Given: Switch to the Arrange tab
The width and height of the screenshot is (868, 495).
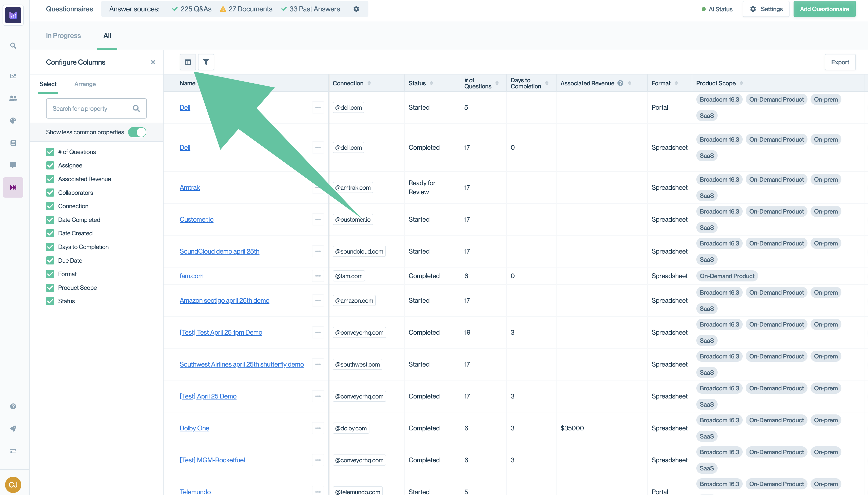Looking at the screenshot, I should pos(85,84).
